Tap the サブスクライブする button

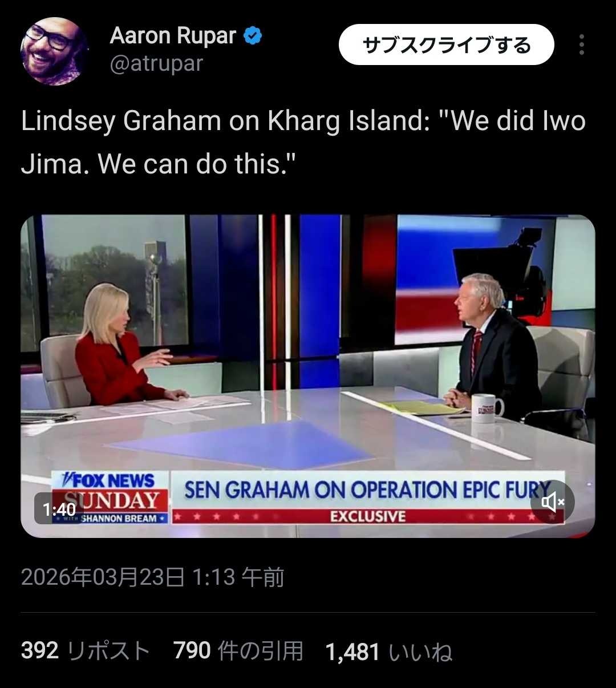(446, 44)
